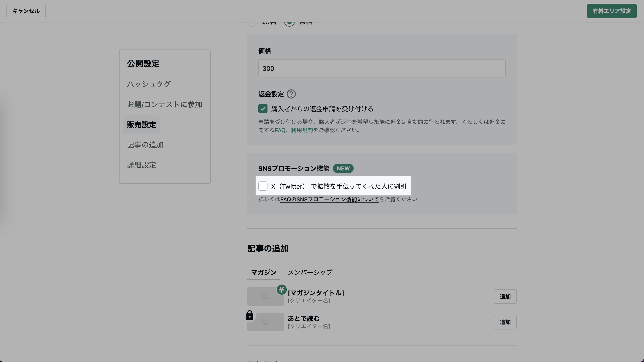This screenshot has height=362, width=644.
Task: Click the help icon beside 返金設定
Action: click(x=291, y=94)
